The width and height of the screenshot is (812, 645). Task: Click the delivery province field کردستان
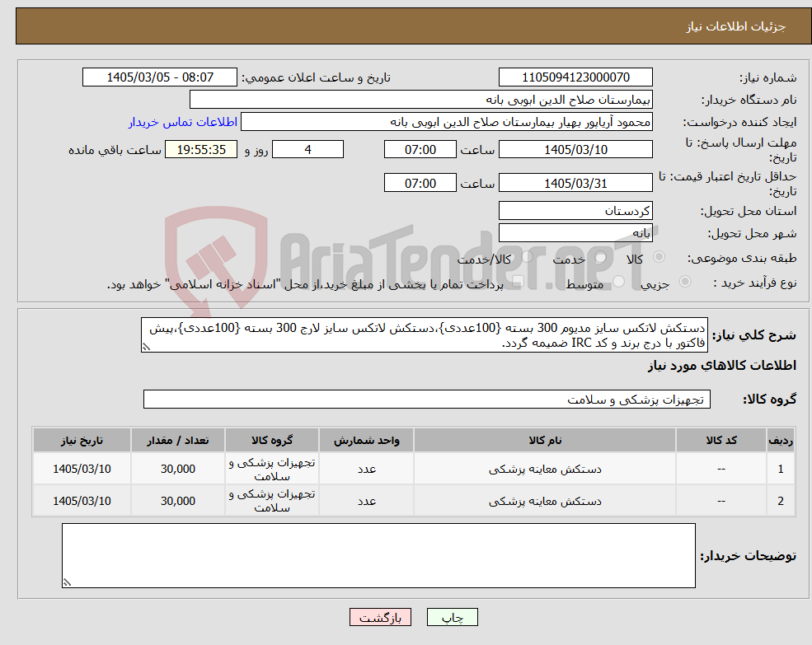pos(575,211)
